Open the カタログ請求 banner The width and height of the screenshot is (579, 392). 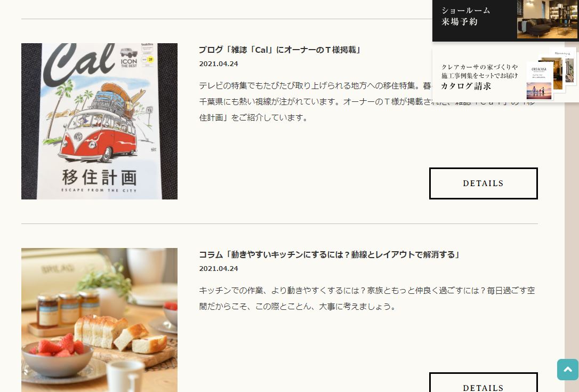click(505, 75)
